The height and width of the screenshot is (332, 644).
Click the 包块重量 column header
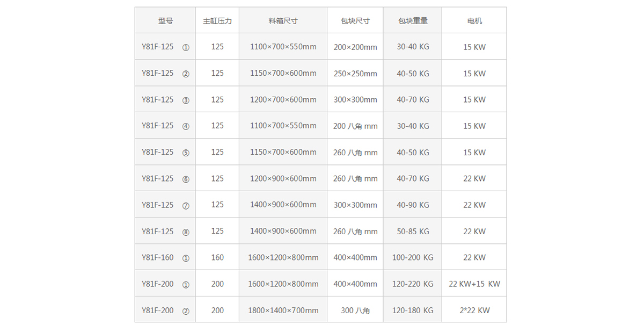(413, 21)
